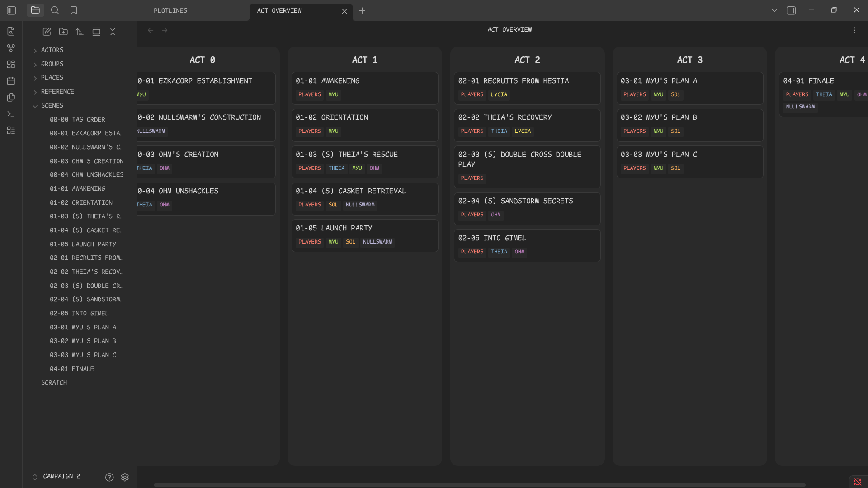Open the help icon
The height and width of the screenshot is (488, 868).
(109, 477)
